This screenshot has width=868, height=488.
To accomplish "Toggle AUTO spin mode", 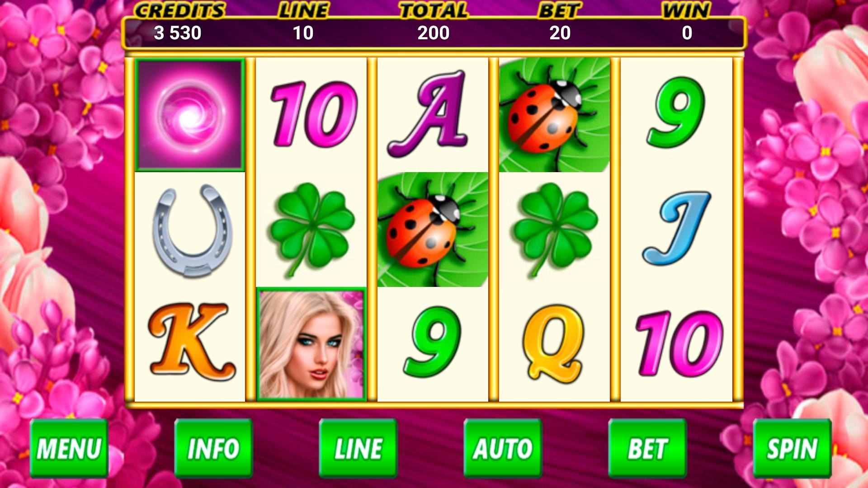I will click(503, 448).
